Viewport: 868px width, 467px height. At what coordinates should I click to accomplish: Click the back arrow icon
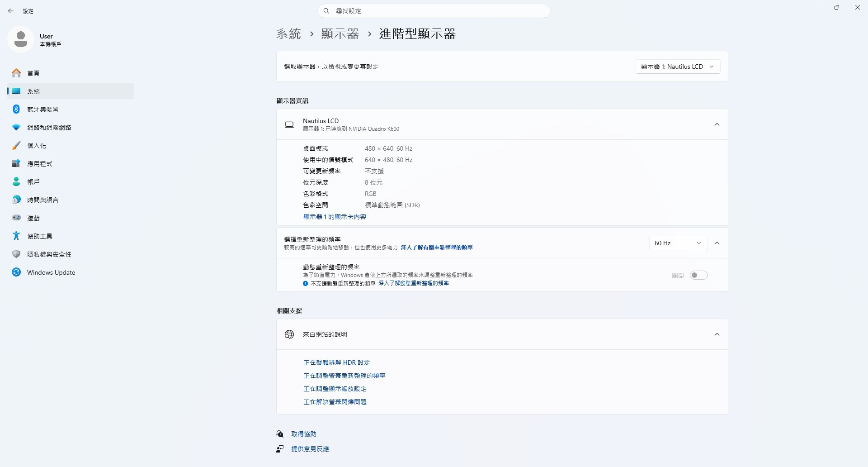pos(11,11)
